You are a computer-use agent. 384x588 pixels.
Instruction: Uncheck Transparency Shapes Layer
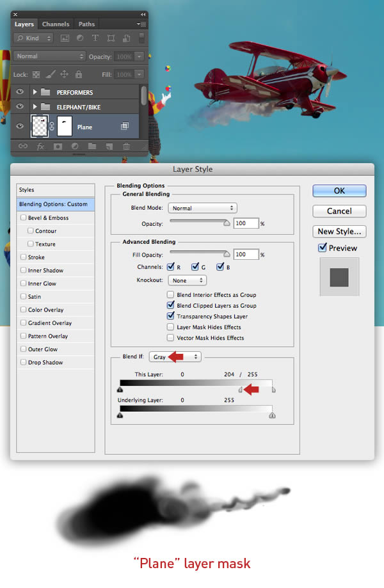[x=171, y=315]
